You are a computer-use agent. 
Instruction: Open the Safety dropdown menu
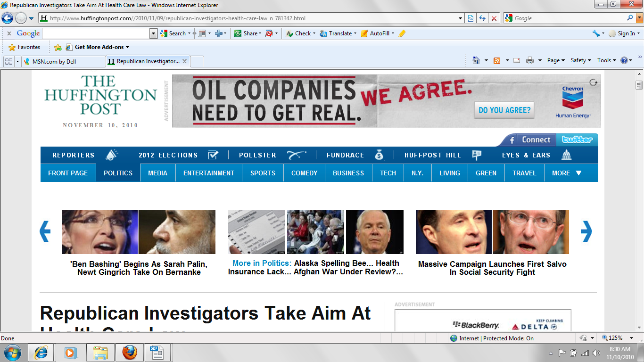(579, 60)
